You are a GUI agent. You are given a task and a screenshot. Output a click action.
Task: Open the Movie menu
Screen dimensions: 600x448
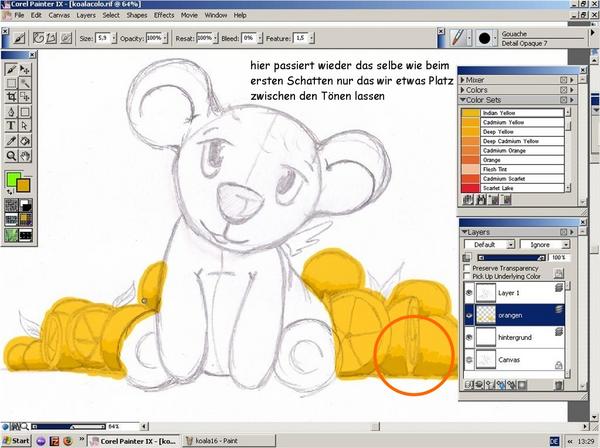(x=189, y=15)
